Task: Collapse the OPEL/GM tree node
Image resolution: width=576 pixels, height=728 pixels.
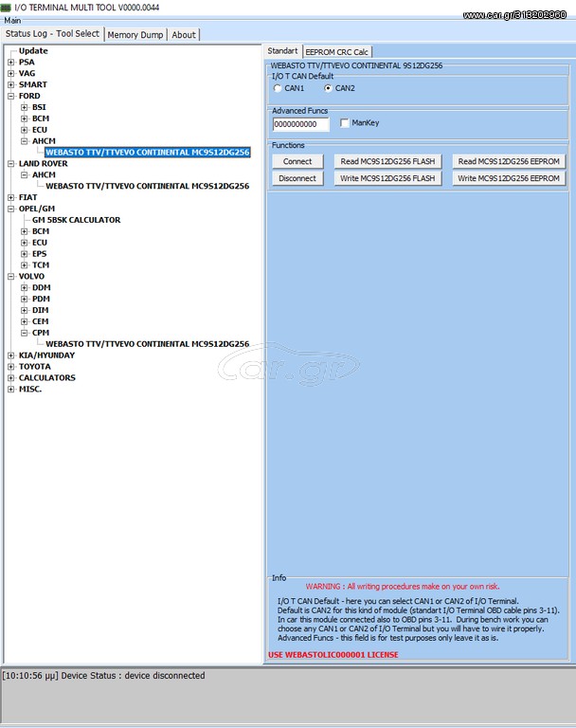Action: tap(11, 209)
